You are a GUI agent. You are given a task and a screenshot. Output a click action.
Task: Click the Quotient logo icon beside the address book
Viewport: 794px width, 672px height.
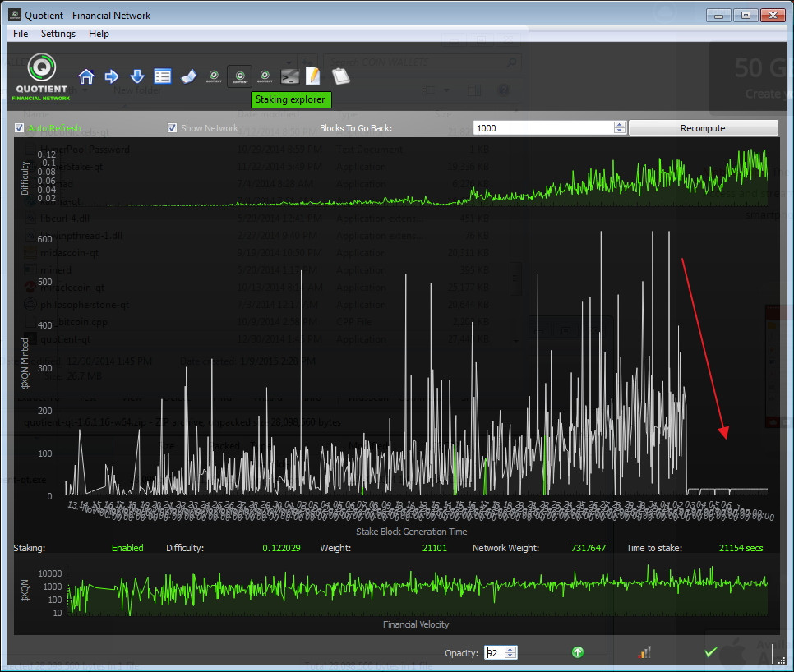coord(214,76)
